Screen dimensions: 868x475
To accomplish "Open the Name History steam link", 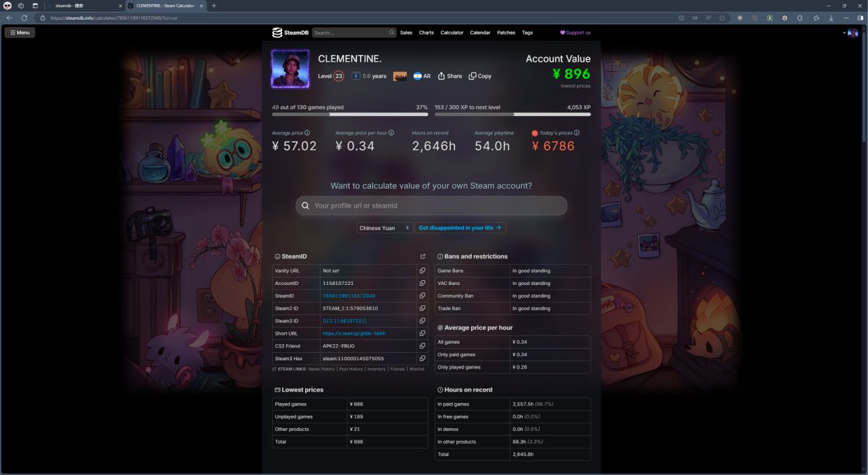I will pos(321,369).
